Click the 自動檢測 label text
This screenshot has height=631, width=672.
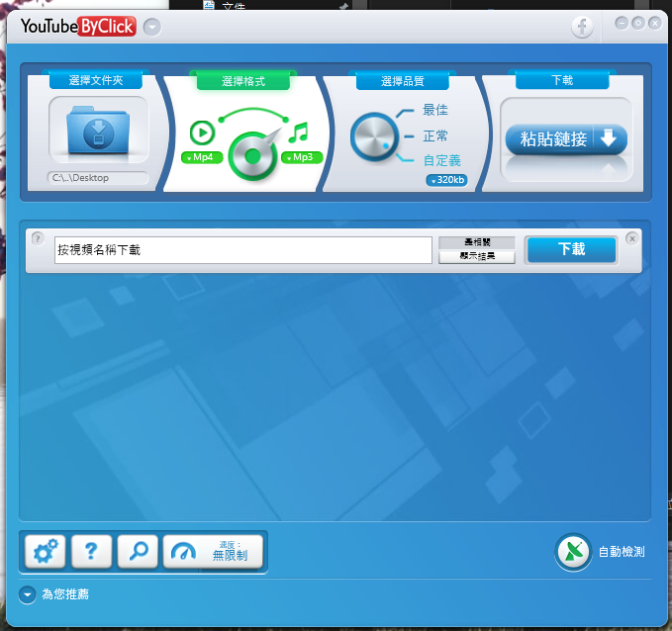click(x=622, y=552)
